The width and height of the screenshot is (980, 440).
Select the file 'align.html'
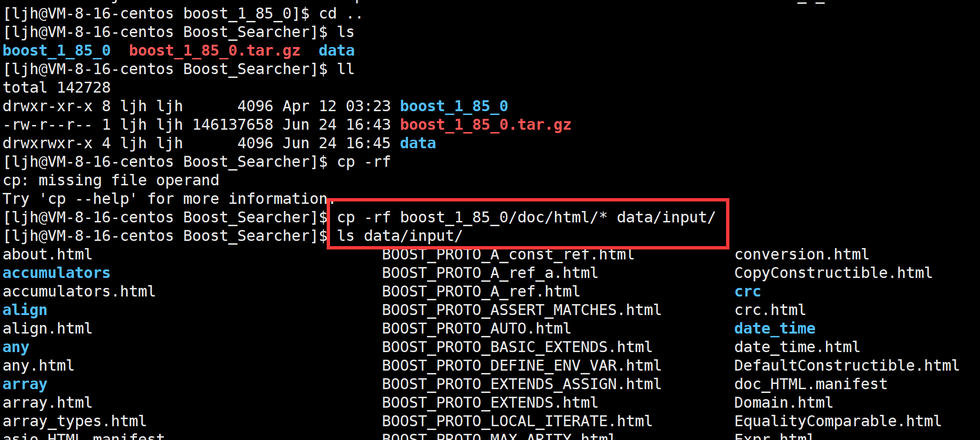(48, 328)
